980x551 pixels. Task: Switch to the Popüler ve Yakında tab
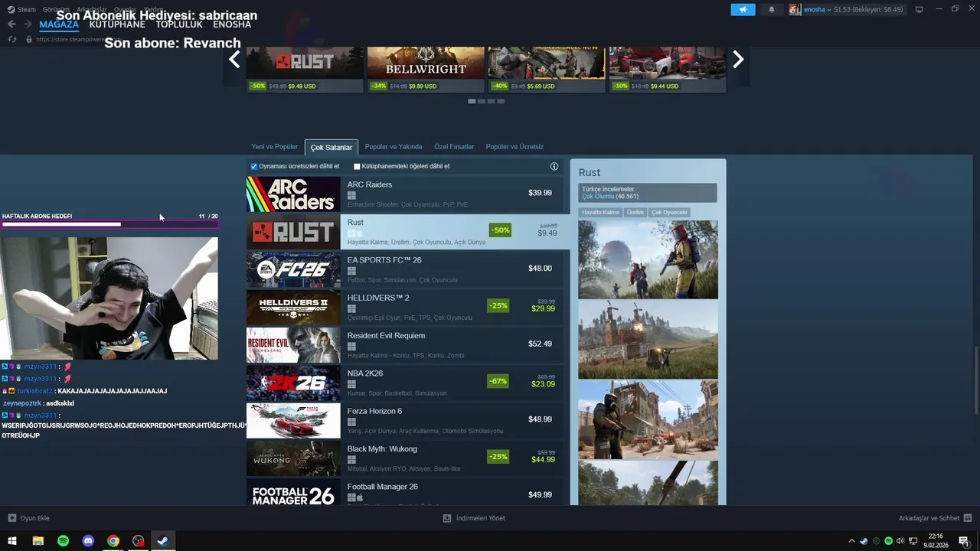click(x=394, y=147)
